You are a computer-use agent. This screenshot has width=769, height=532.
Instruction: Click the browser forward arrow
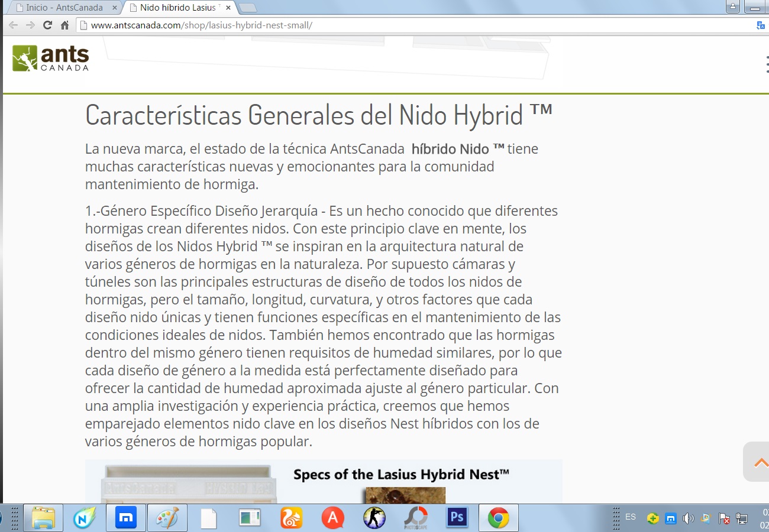[x=30, y=25]
